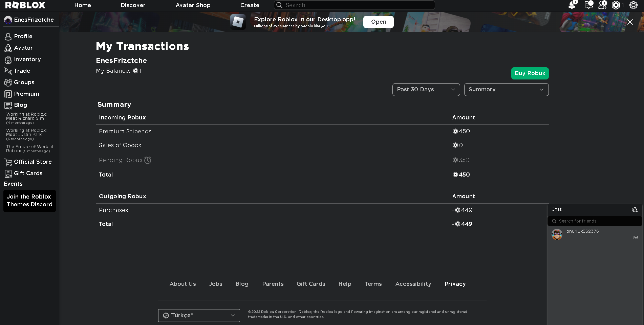Open blog post Meet Richard Sim
Image resolution: width=644 pixels, height=325 pixels.
[x=26, y=118]
